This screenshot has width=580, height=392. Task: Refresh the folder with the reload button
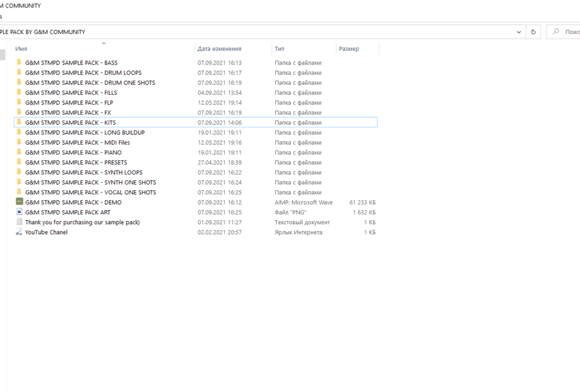(x=533, y=32)
